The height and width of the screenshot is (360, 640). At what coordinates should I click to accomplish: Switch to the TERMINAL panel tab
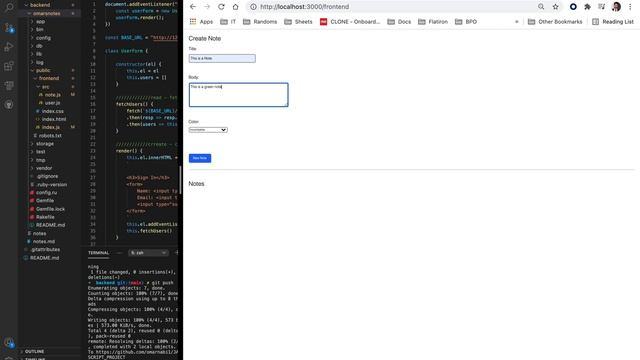(98, 253)
